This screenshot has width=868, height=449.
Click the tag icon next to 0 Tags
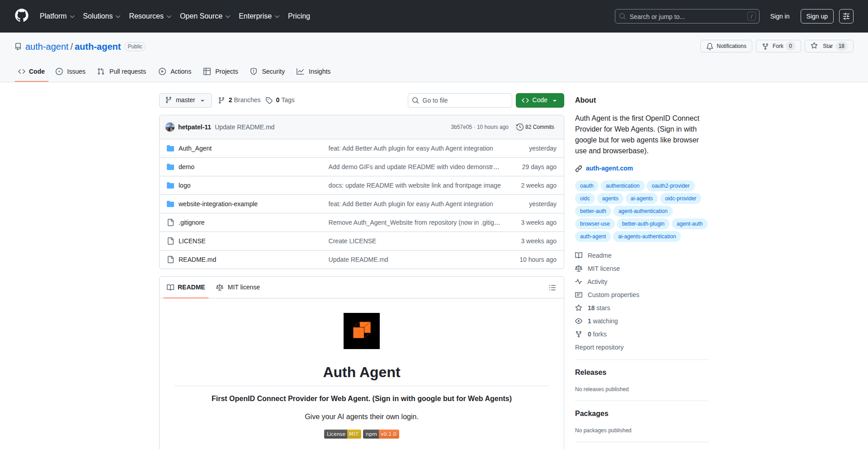point(269,100)
